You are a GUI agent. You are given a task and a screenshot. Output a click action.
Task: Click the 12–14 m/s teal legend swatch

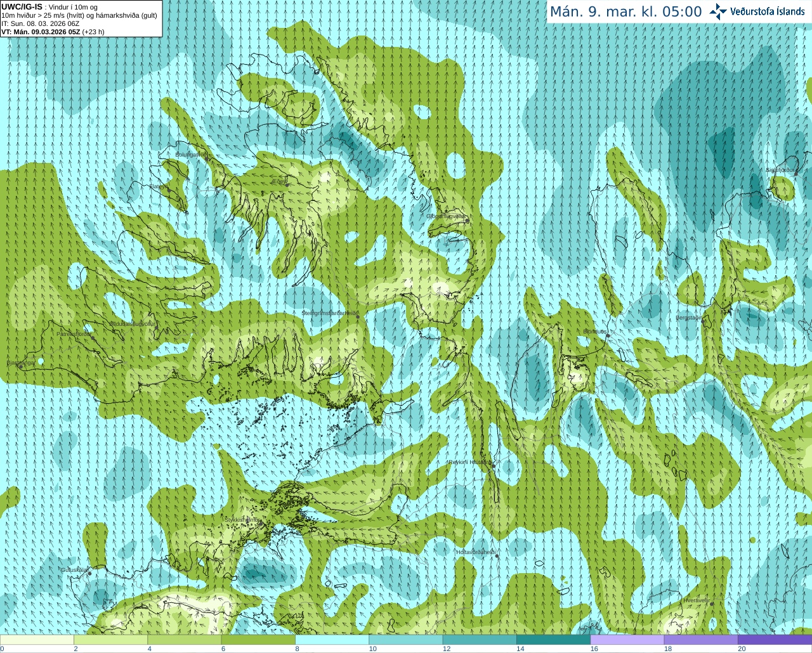(x=480, y=640)
